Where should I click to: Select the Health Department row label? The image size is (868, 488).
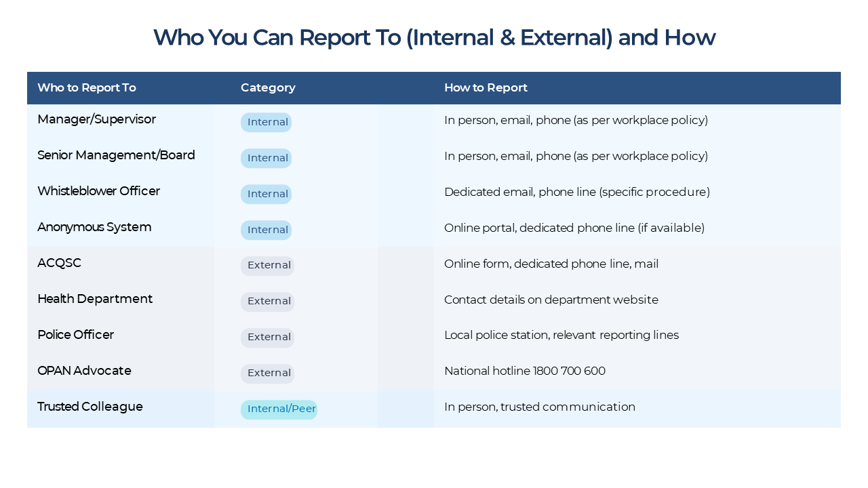[95, 299]
